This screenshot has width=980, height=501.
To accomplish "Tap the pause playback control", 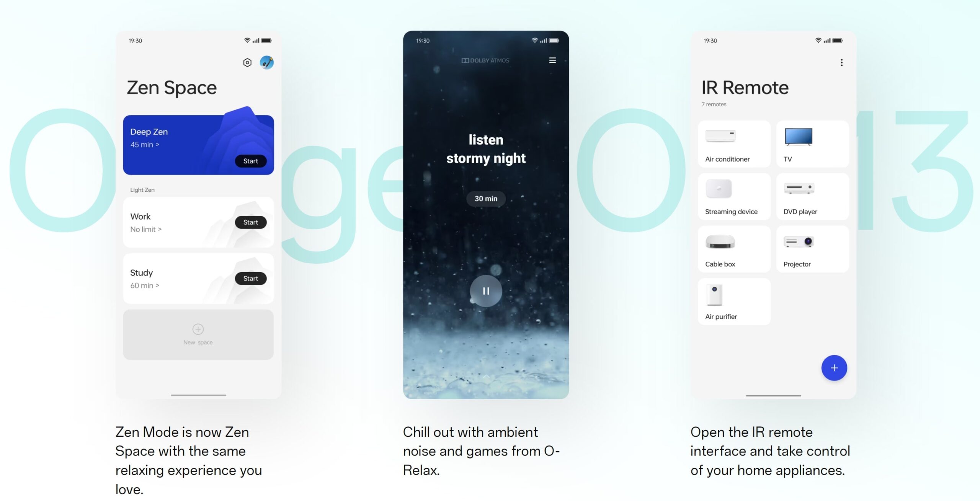I will (x=485, y=290).
